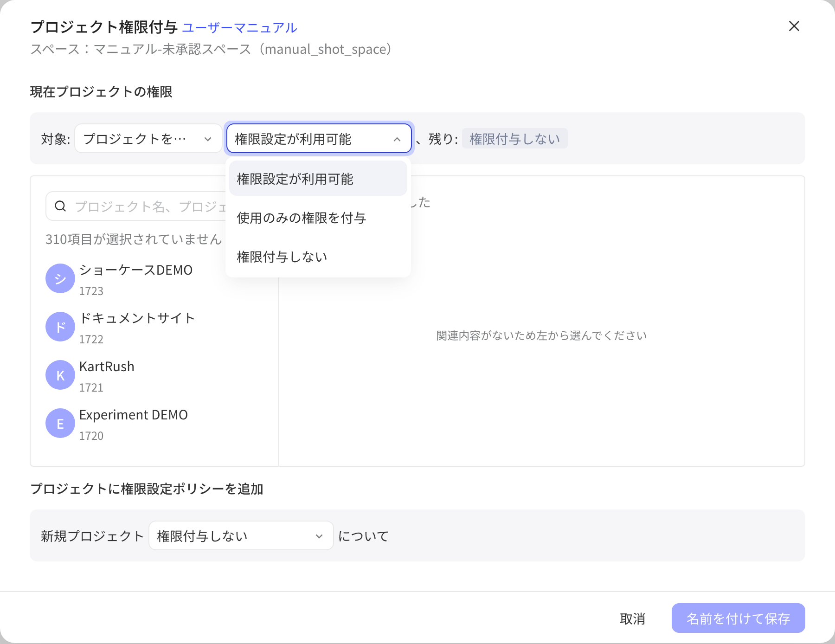The width and height of the screenshot is (835, 644).
Task: Click project ID 1721
Action: [x=91, y=387]
